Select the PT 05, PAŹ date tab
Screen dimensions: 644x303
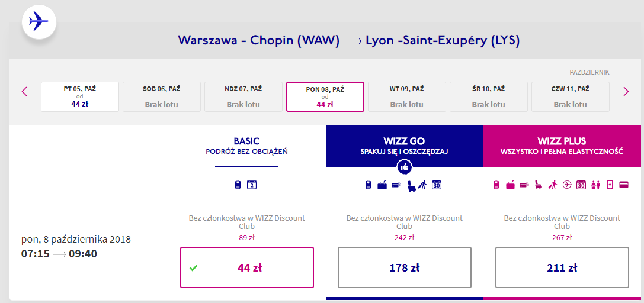coord(80,96)
